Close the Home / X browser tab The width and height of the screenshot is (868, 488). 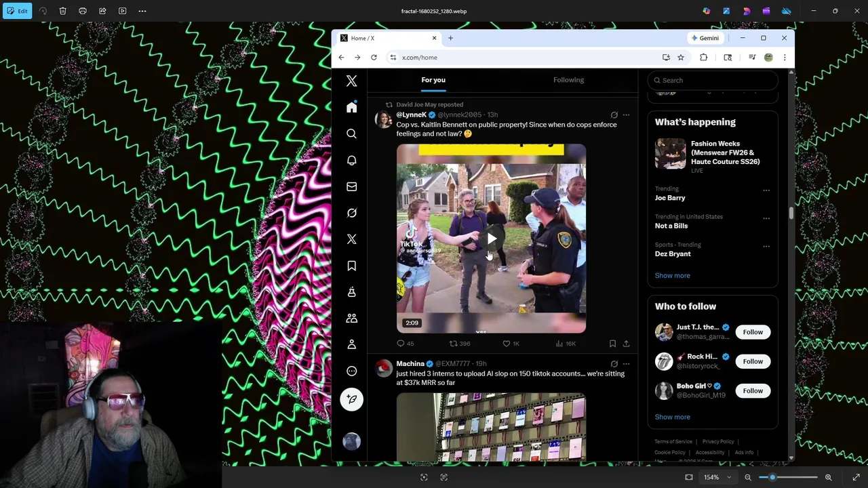pyautogui.click(x=434, y=38)
